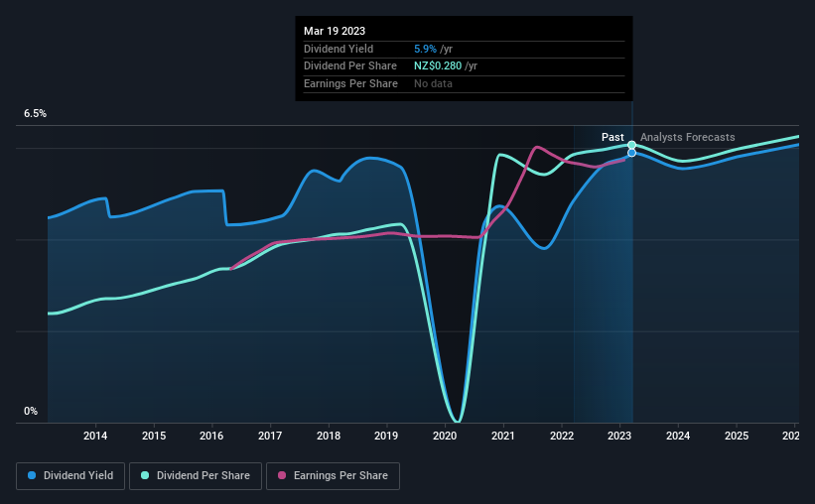
Task: Click the 6.5% y-axis label
Action: click(35, 113)
